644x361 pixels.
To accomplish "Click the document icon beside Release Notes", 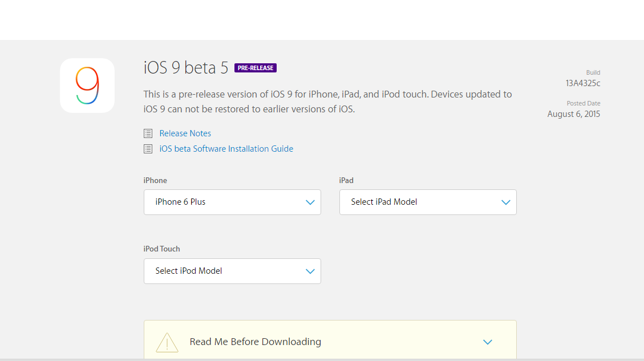I will pyautogui.click(x=148, y=133).
